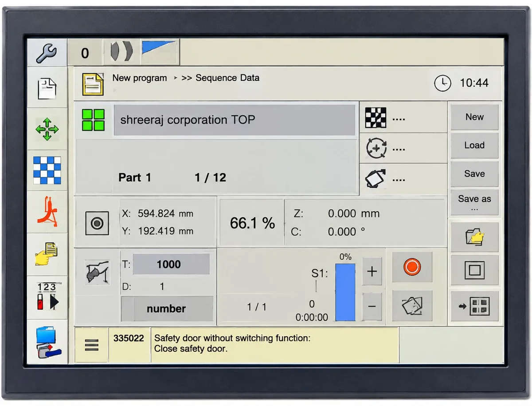Screen dimensions: 532x406
Task: Click the 10:44 time display
Action: click(x=474, y=83)
